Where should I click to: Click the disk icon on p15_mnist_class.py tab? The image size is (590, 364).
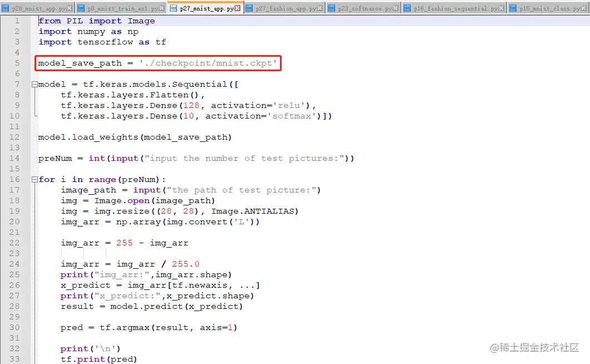513,8
